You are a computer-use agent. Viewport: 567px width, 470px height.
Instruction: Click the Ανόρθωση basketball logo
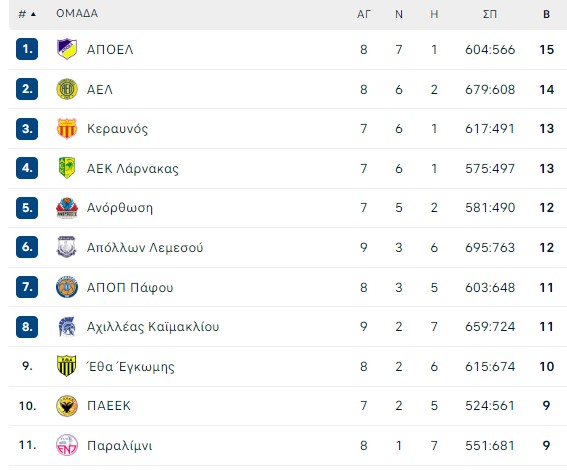coord(67,208)
